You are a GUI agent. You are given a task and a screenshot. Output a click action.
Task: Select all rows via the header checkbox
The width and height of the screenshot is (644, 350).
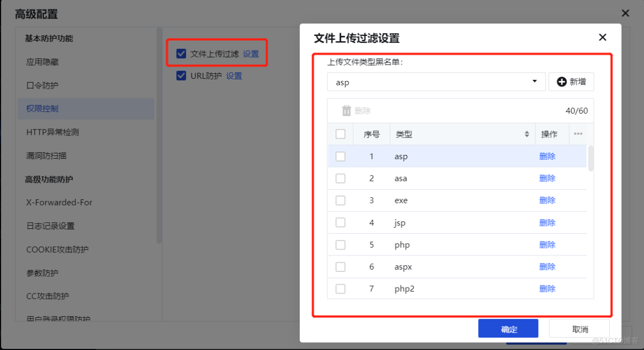click(x=340, y=134)
